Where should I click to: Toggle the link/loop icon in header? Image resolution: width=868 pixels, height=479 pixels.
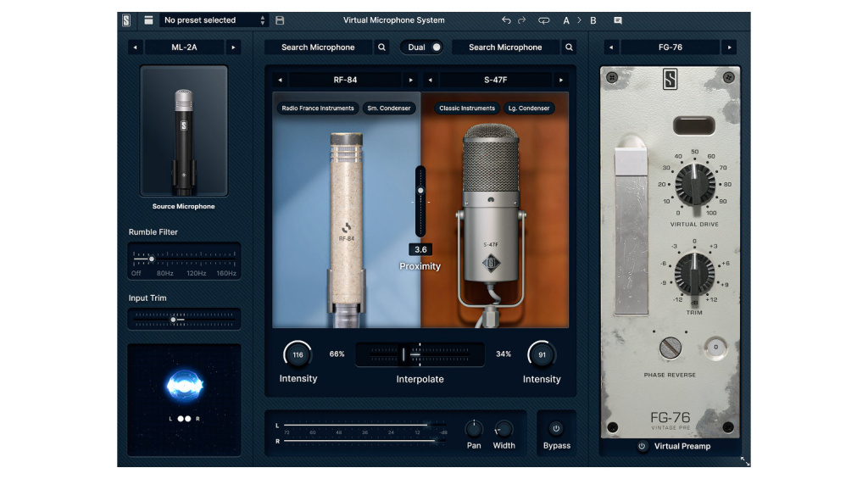point(543,20)
